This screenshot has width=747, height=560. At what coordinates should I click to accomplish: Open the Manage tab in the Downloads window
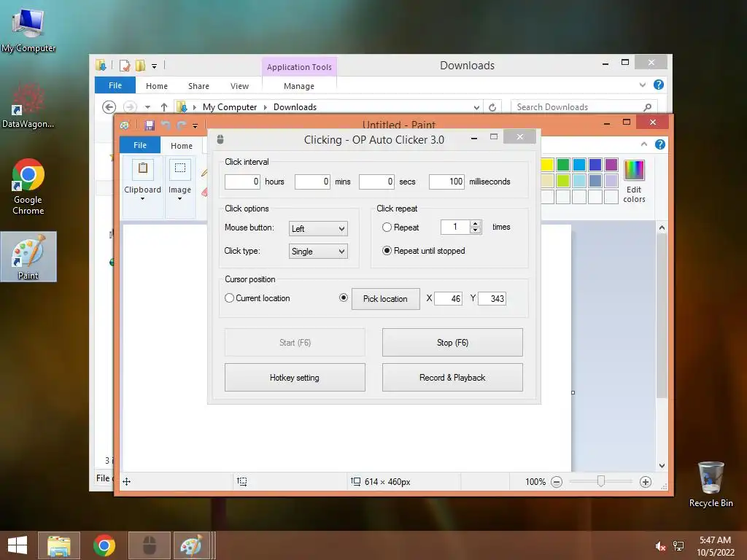click(x=298, y=86)
